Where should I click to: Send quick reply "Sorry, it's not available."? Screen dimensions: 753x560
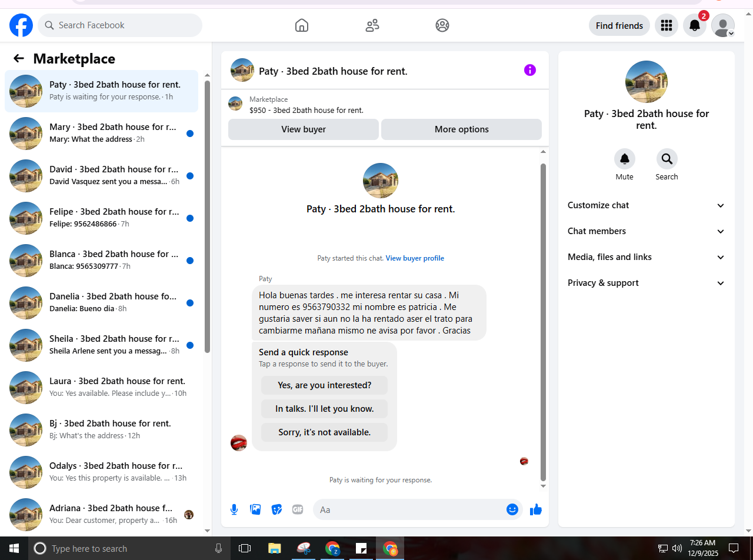(324, 432)
